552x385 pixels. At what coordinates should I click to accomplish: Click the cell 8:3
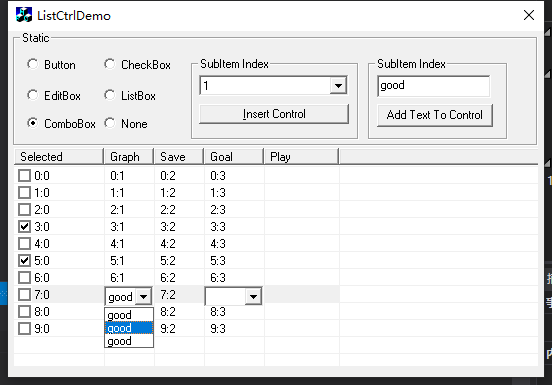(218, 312)
